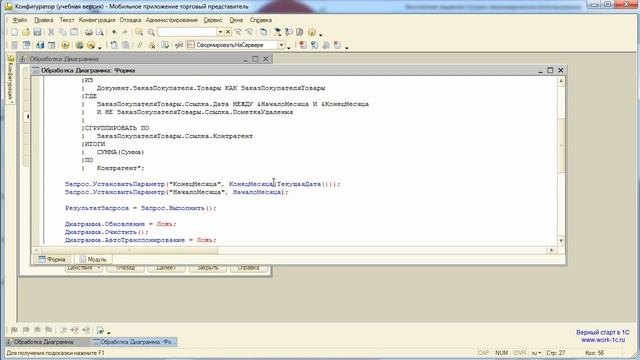Open the Справка menu

(x=260, y=20)
